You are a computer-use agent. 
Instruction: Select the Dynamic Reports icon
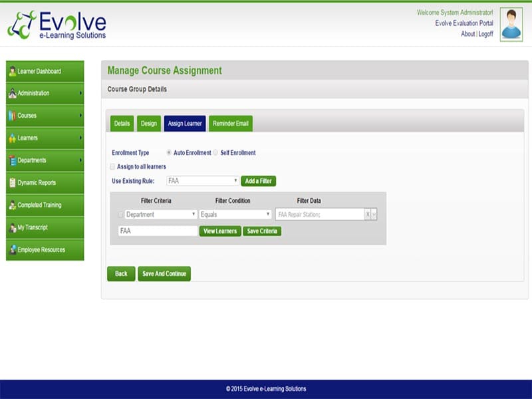[x=12, y=182]
